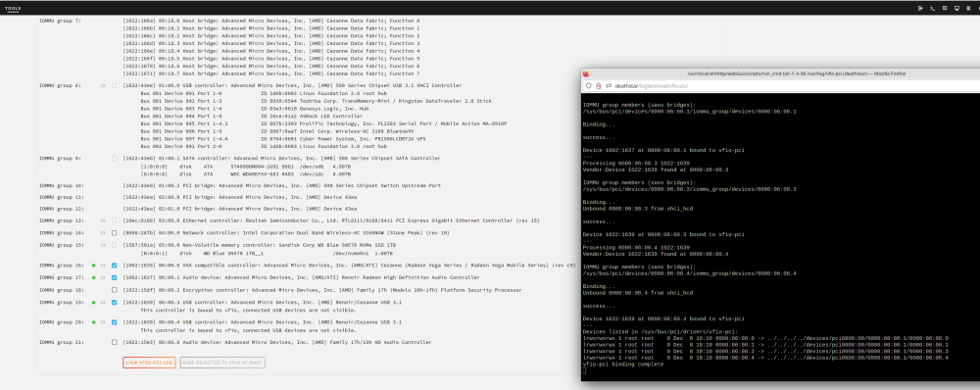Image resolution: width=980 pixels, height=390 pixels.
Task: Click reset icon beside IOMMU group 20
Action: [x=103, y=322]
